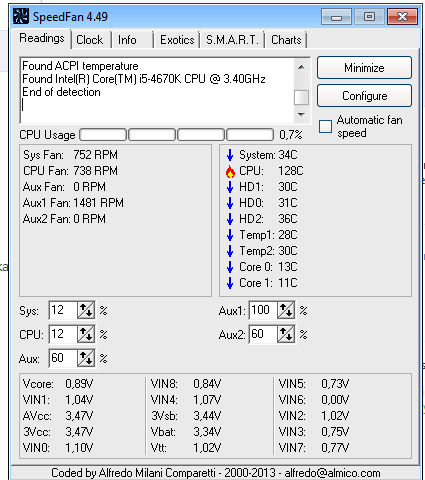Image resolution: width=425 pixels, height=480 pixels.
Task: Click the CPU 128C temperature value
Action: pyautogui.click(x=291, y=171)
